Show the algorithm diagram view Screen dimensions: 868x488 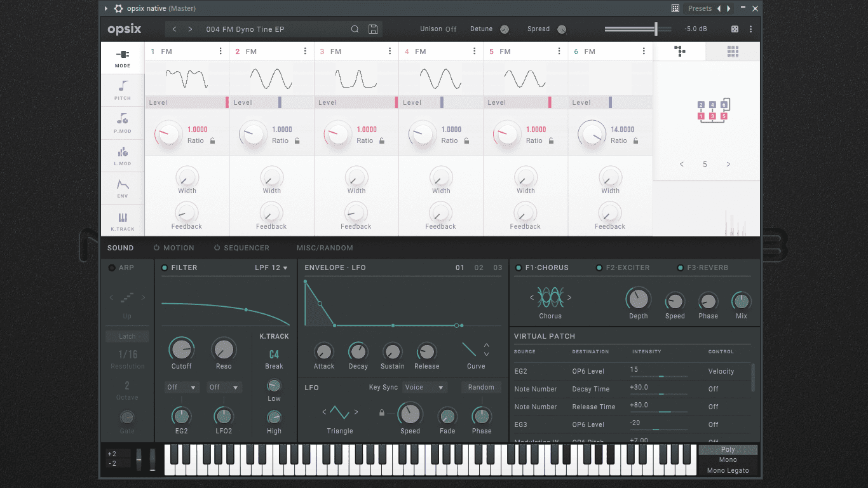[679, 51]
